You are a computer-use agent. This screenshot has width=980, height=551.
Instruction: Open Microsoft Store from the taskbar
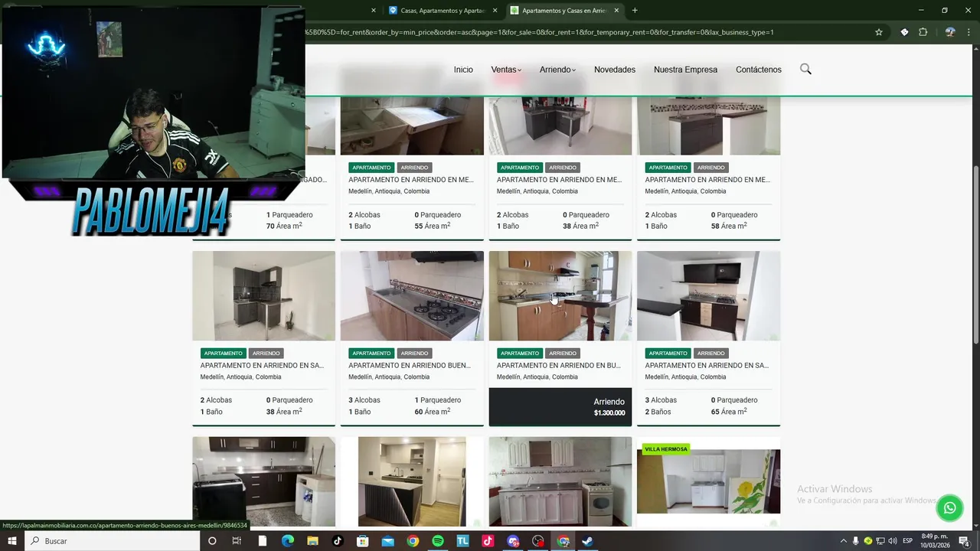[363, 541]
